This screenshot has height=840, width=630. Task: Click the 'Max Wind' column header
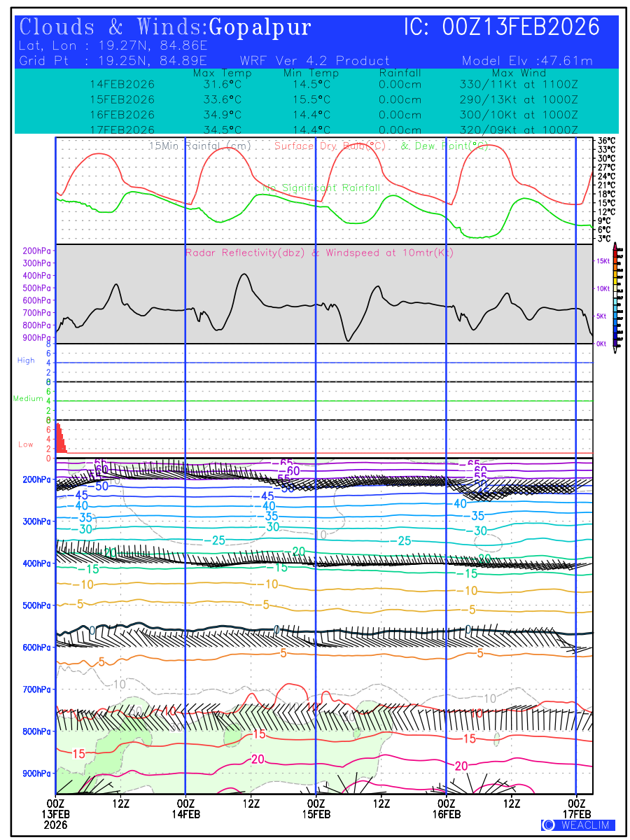coord(519,73)
